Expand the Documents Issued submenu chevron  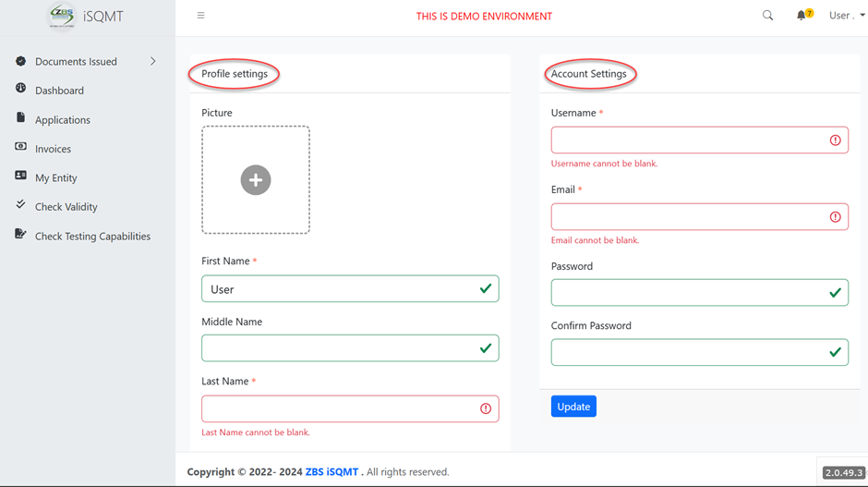(x=153, y=61)
